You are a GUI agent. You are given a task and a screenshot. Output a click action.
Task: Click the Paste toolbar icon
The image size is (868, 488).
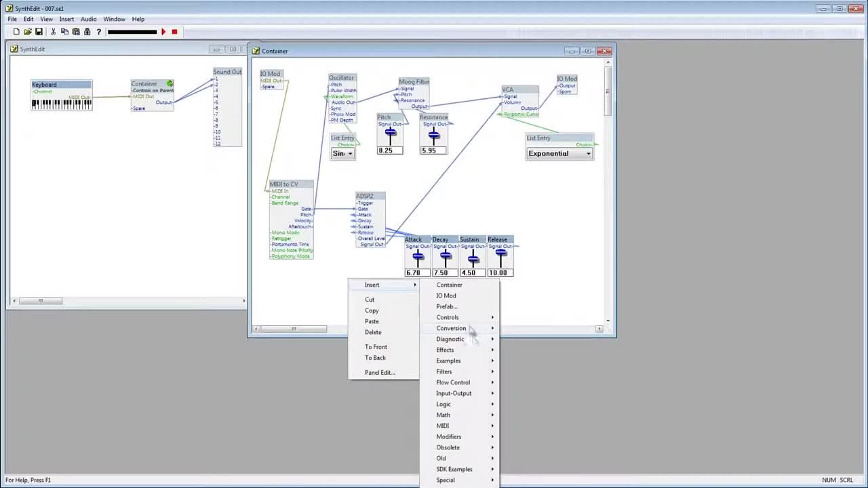77,32
